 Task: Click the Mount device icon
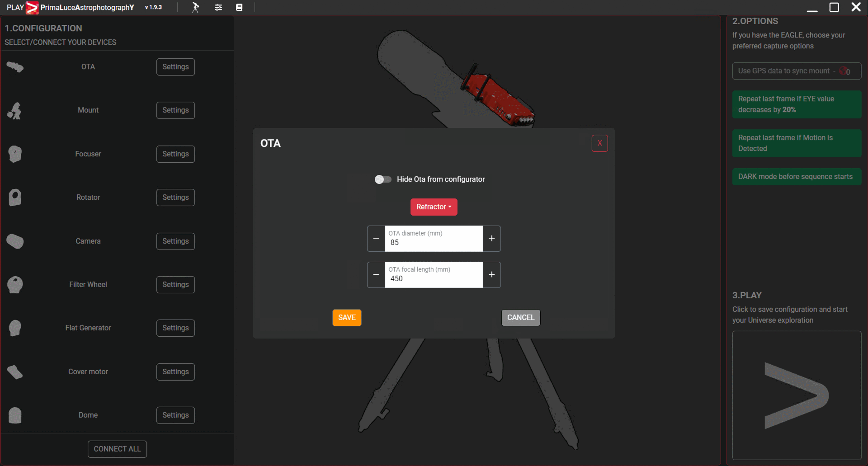(x=15, y=110)
